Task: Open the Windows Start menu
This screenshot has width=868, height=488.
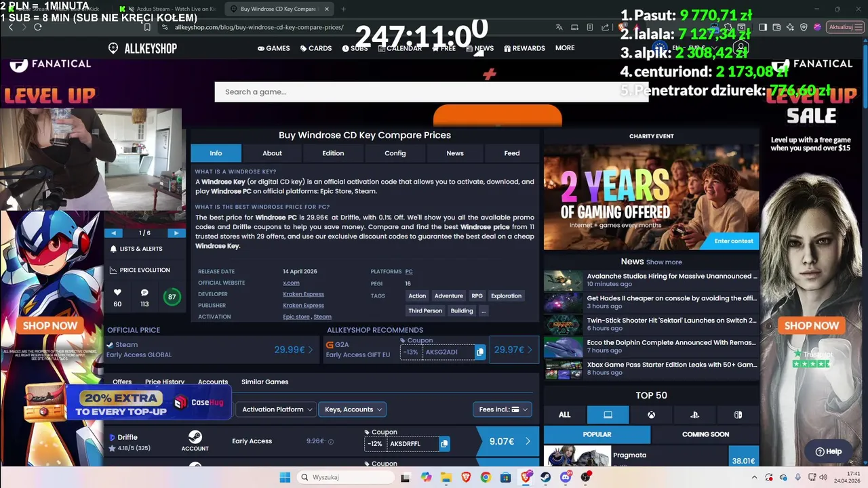Action: [x=284, y=477]
